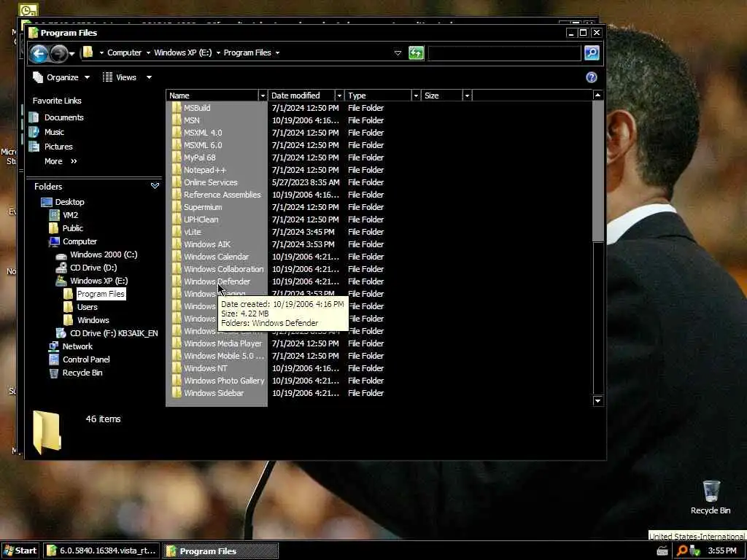Click the Start button on taskbar
The width and height of the screenshot is (747, 560).
[x=20, y=551]
